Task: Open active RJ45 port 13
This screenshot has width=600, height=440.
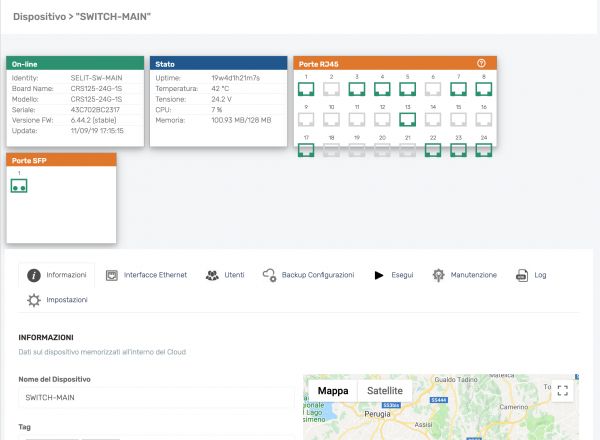Action: (408, 119)
